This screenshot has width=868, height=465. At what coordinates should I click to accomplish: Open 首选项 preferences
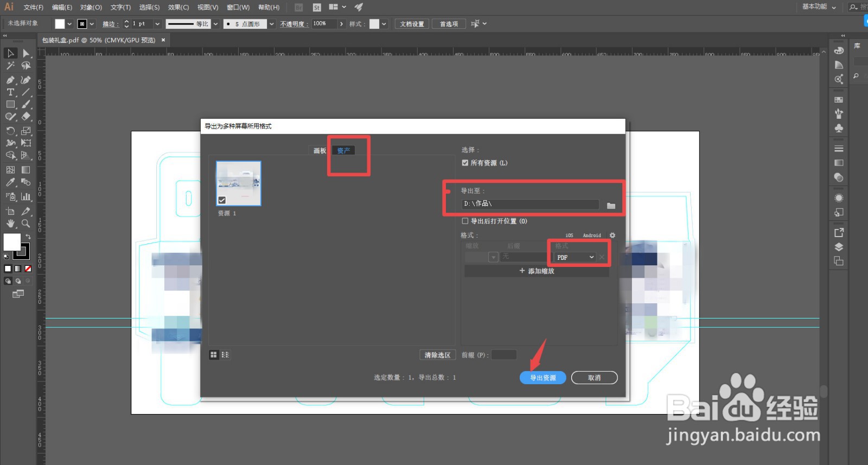449,24
